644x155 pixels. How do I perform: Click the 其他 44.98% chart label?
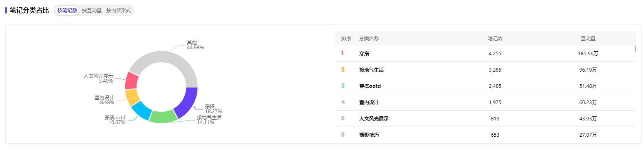(x=195, y=45)
